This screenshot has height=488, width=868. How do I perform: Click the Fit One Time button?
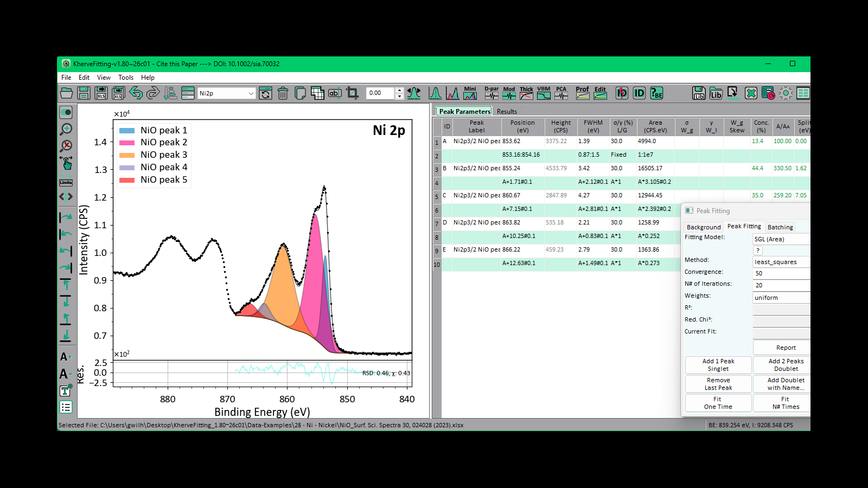718,403
